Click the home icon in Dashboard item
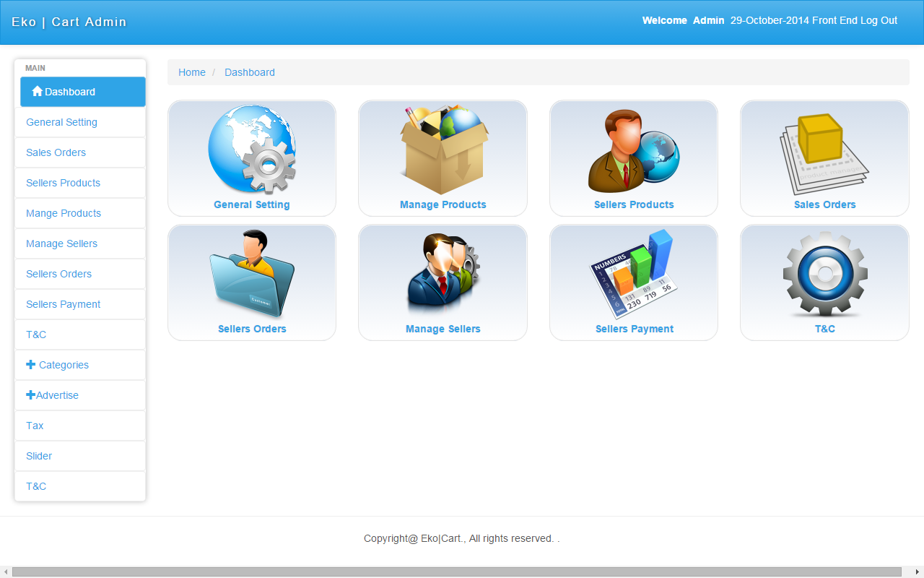This screenshot has height=578, width=924. pyautogui.click(x=37, y=92)
